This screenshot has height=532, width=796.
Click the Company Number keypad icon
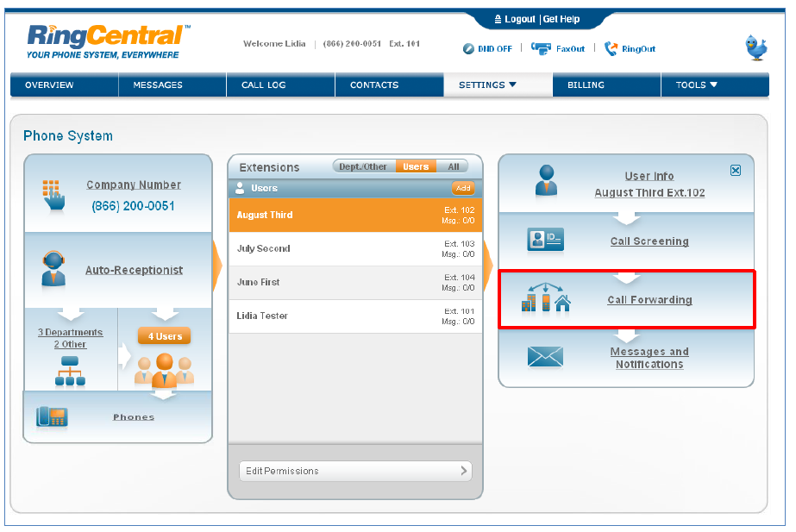tap(53, 196)
